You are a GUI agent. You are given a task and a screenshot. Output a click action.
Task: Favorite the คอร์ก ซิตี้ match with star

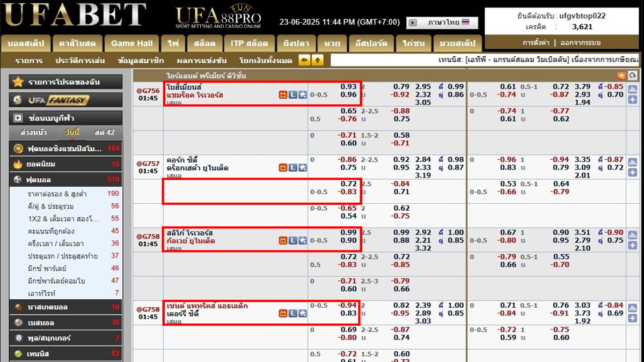pos(303,168)
